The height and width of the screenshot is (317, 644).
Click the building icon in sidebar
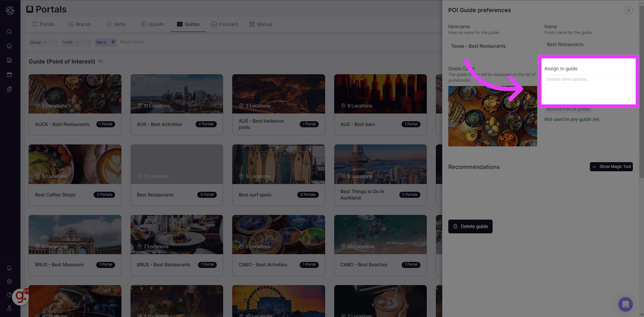[9, 60]
